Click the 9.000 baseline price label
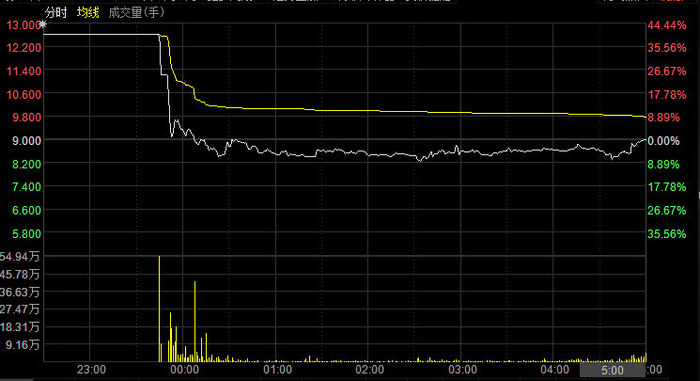Screen dimensions: 700x381 tap(27, 141)
